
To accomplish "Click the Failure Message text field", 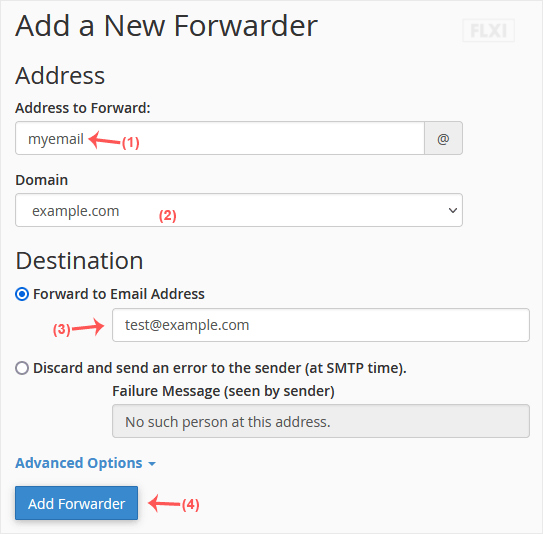I will pyautogui.click(x=321, y=421).
